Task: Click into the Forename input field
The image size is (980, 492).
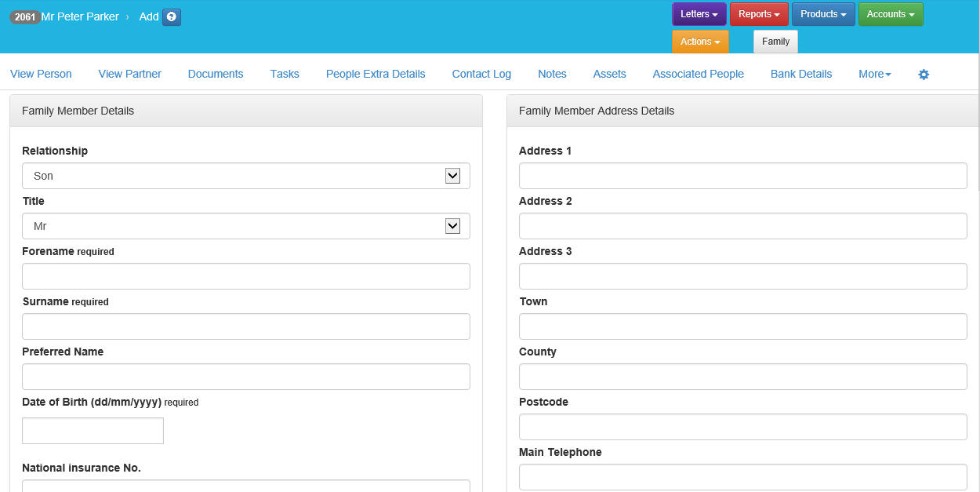Action: [245, 276]
